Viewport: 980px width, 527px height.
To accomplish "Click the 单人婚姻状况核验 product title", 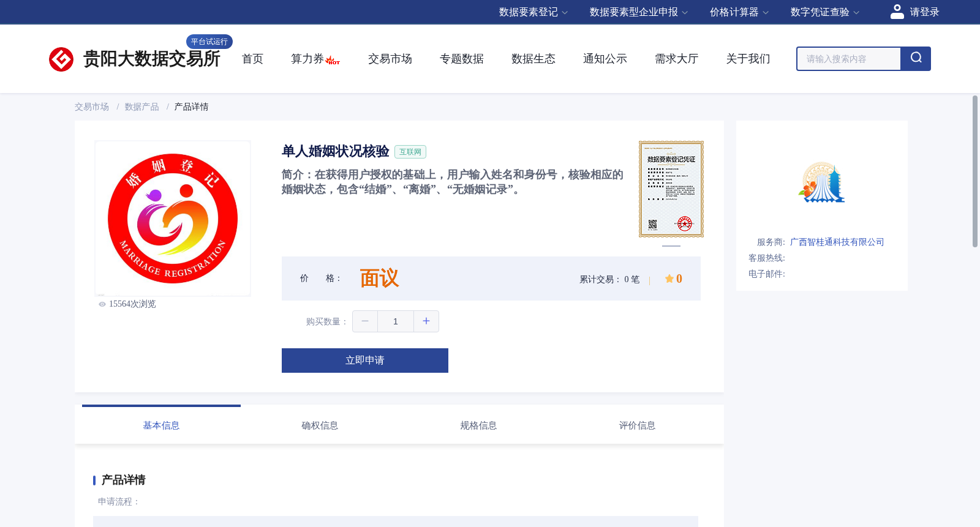I will point(336,151).
